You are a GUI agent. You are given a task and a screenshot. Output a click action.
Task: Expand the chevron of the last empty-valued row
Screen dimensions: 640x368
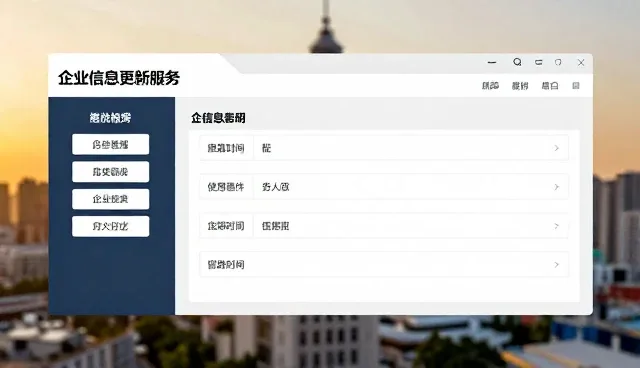(x=556, y=264)
